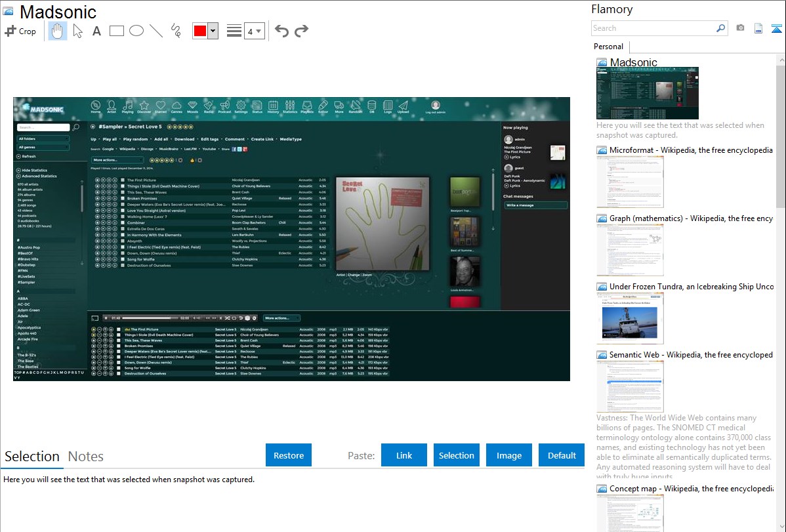Collapse Hide Statistics in Madsonic sidebar

pyautogui.click(x=31, y=171)
